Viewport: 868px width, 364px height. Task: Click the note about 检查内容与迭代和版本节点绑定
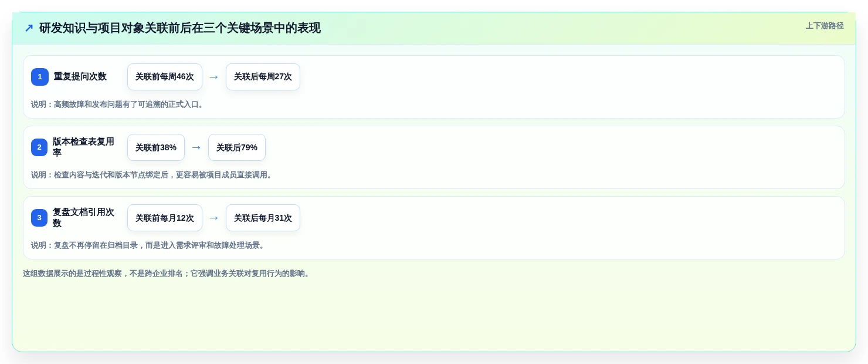[x=152, y=175]
